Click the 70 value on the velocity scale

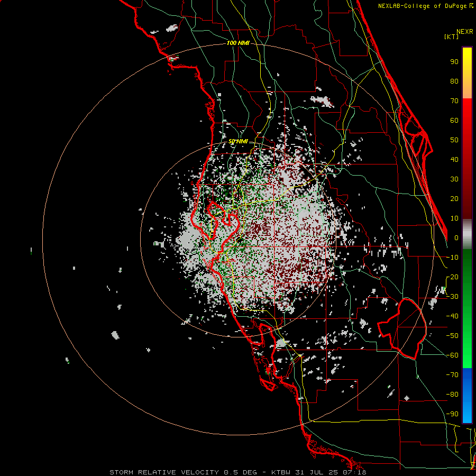(x=454, y=101)
